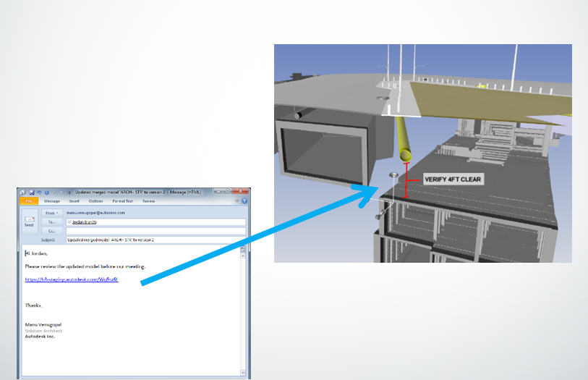Click the Undo icon in quick access toolbar
This screenshot has height=380, width=588.
[38, 193]
